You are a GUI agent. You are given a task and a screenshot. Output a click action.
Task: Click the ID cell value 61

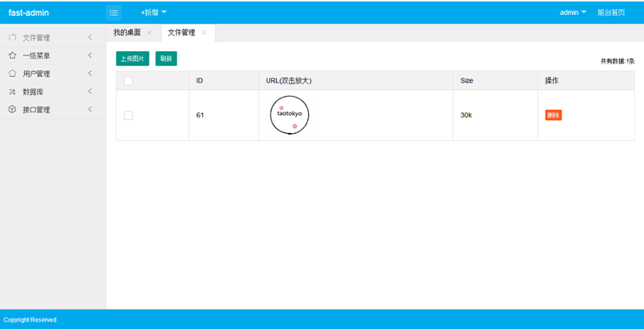pyautogui.click(x=200, y=115)
